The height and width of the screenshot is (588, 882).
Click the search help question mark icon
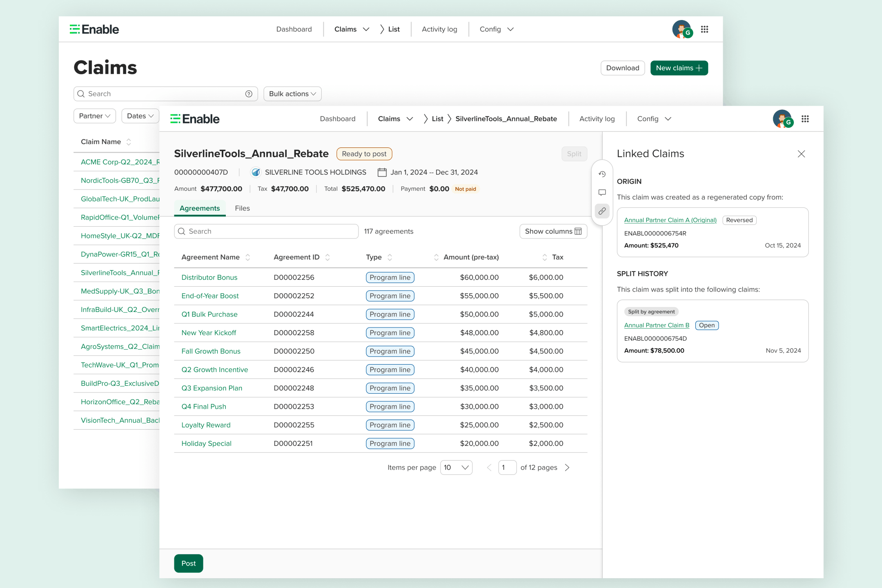249,94
